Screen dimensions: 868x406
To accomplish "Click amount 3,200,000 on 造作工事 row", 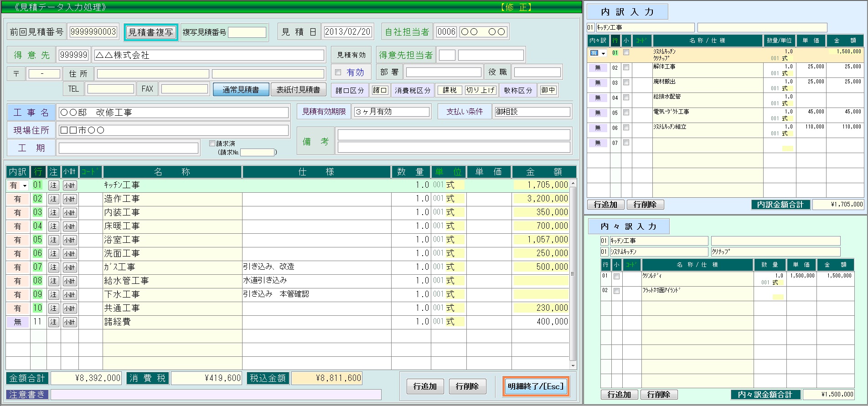I will (x=541, y=199).
